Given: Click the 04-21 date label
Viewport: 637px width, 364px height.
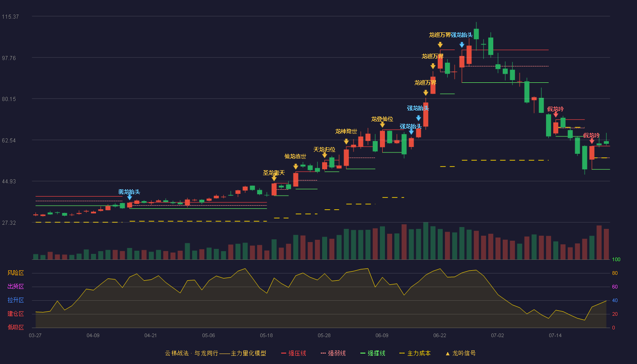Looking at the screenshot, I should point(151,335).
